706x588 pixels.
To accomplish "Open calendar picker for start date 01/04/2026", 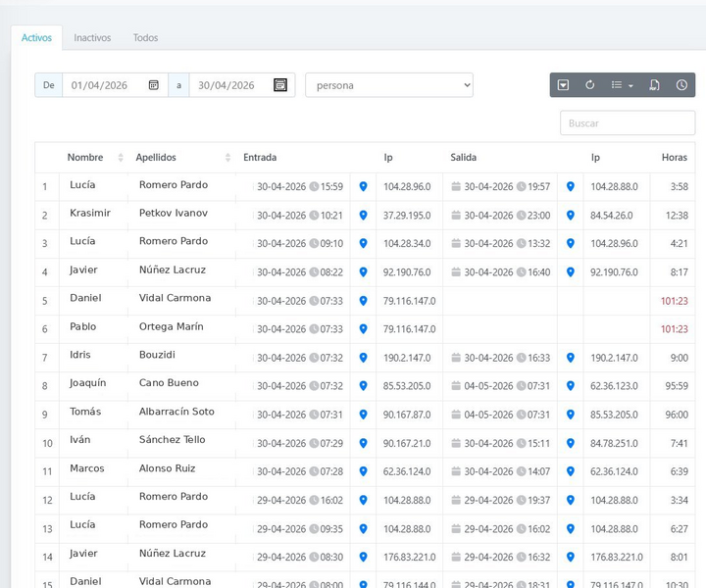I will (154, 85).
